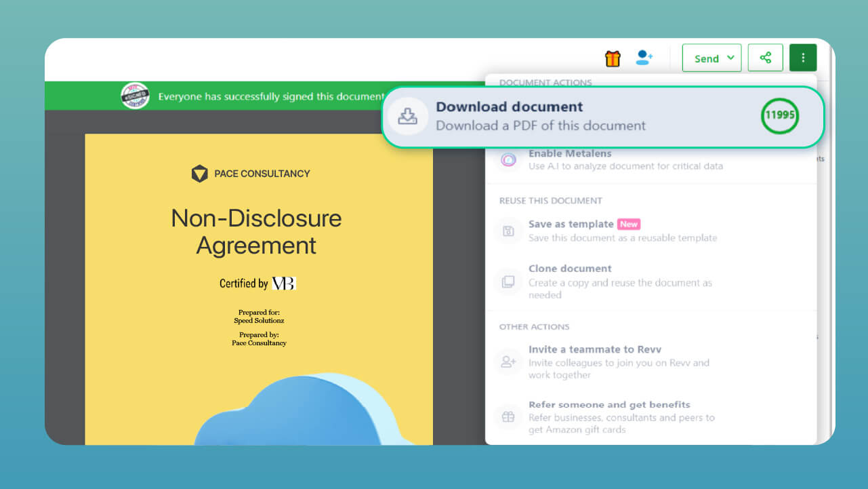Click the signed stamp badge icon
Viewport: 868px width, 489px height.
tap(135, 96)
